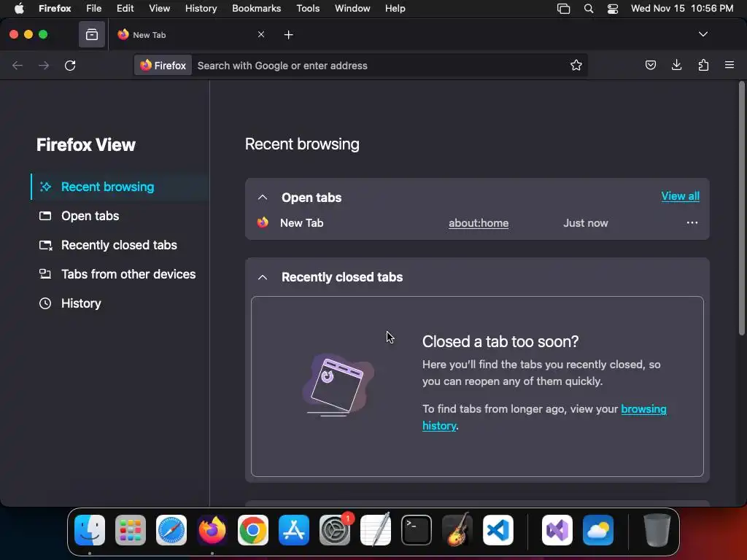Open the Help menu
The image size is (747, 560).
click(x=395, y=9)
